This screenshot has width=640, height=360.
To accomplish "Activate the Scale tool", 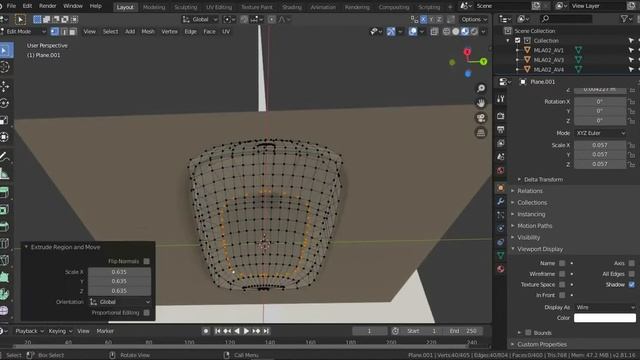I will coord(5,120).
